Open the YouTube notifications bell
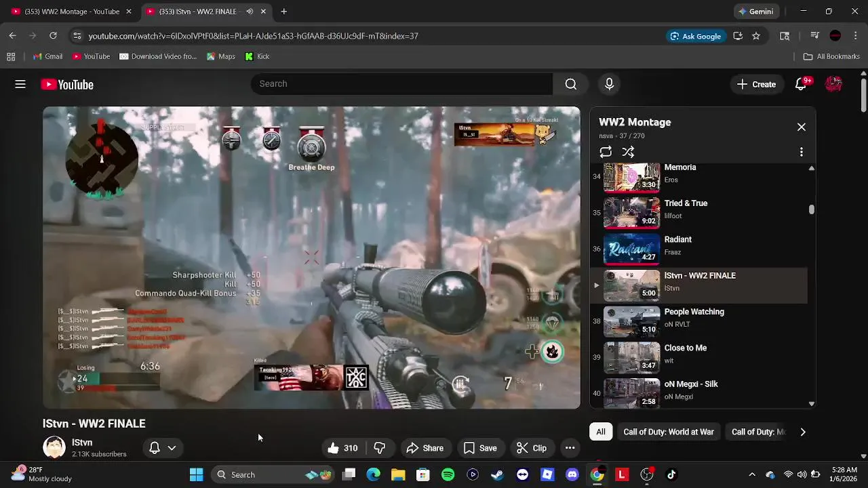The width and height of the screenshot is (868, 488). pos(801,84)
